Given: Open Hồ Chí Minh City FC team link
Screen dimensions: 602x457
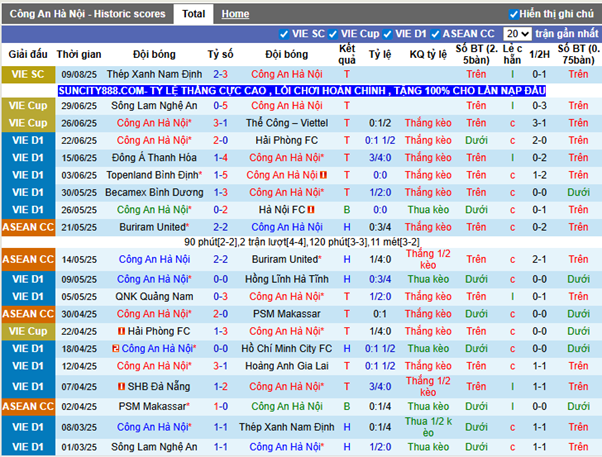Looking at the screenshot, I should [x=287, y=349].
